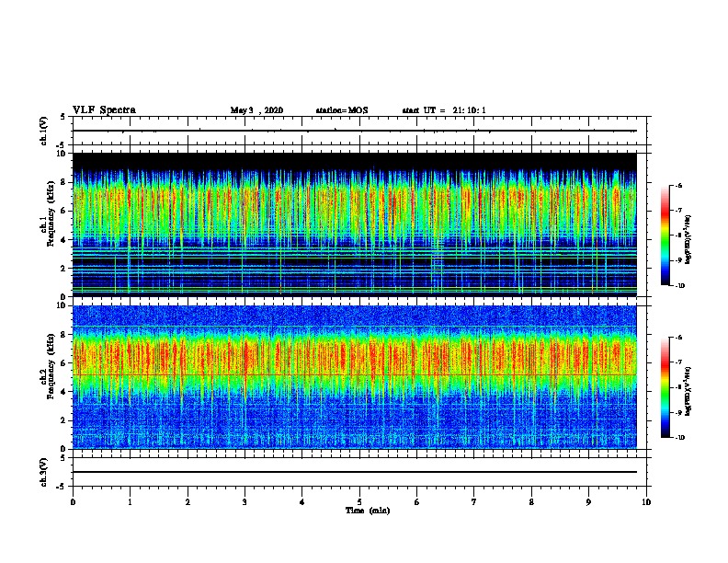This screenshot has width=728, height=563.
Task: Click the '2' frequency tick of ch.2 panel
Action: coord(63,420)
